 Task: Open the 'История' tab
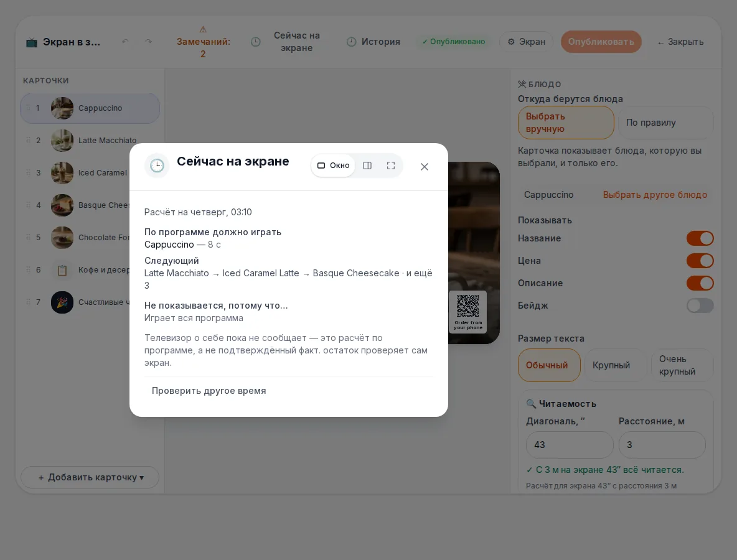373,42
